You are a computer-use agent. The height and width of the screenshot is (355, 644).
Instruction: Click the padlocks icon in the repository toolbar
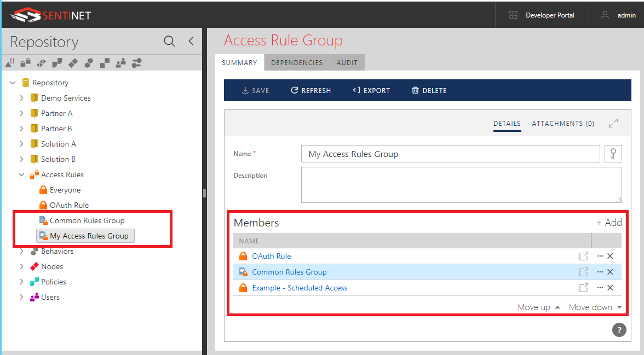pyautogui.click(x=25, y=63)
